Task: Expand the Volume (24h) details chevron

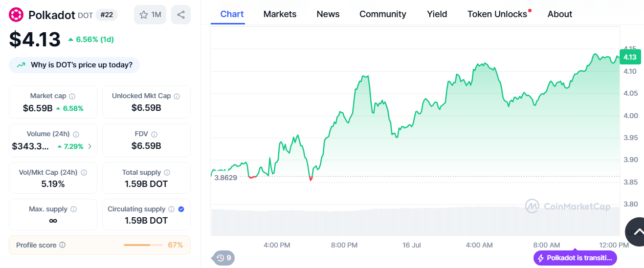Action: point(89,146)
